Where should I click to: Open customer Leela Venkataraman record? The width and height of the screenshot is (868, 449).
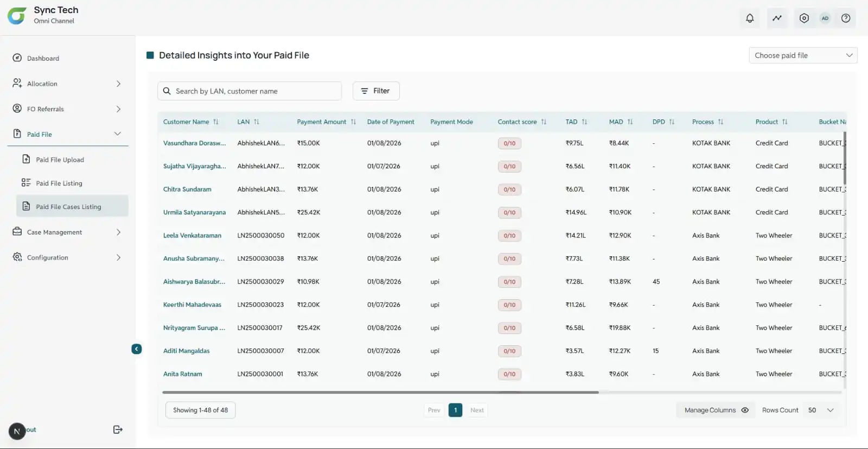pyautogui.click(x=192, y=236)
